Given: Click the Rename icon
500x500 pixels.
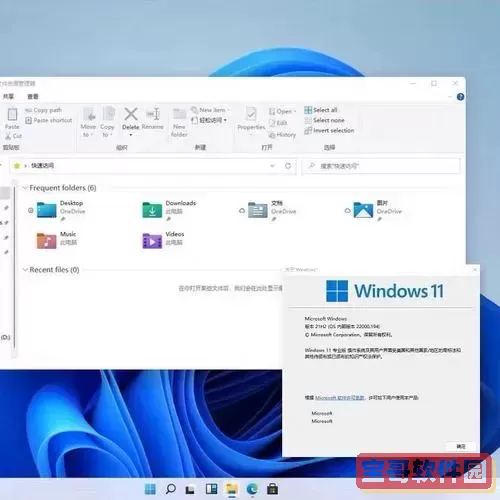Looking at the screenshot, I should pyautogui.click(x=153, y=114).
